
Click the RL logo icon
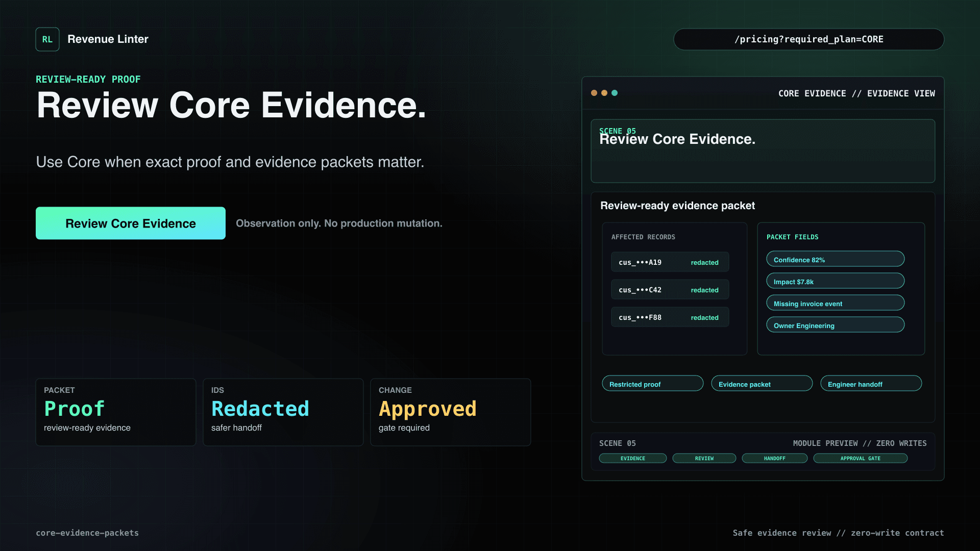47,39
